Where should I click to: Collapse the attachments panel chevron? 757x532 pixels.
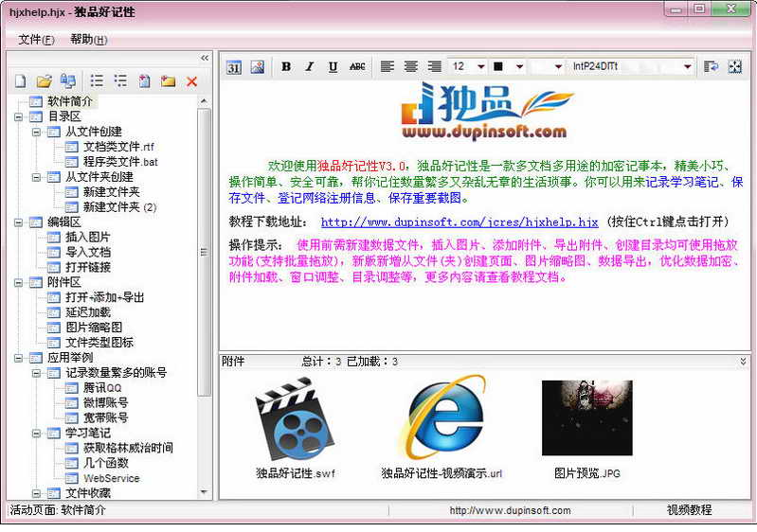point(744,361)
